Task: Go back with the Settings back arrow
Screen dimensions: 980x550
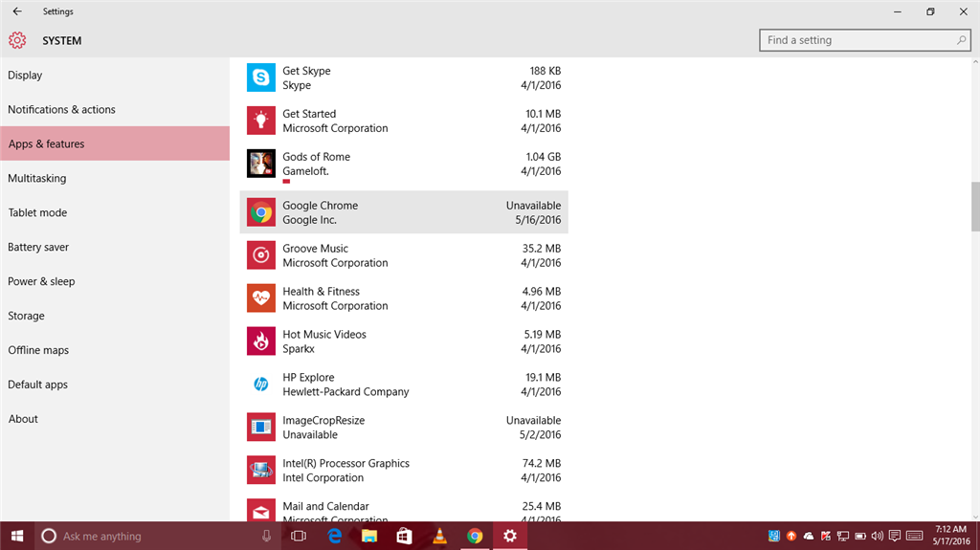Action: pyautogui.click(x=17, y=11)
